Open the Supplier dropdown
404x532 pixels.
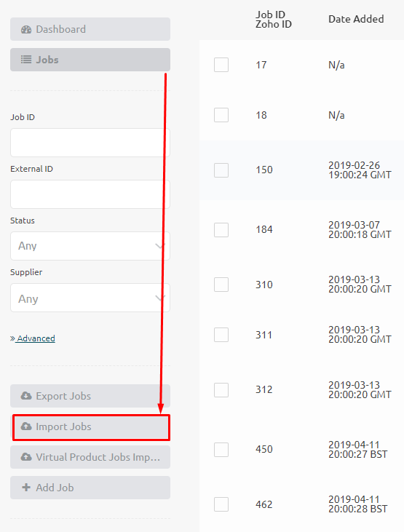click(90, 298)
